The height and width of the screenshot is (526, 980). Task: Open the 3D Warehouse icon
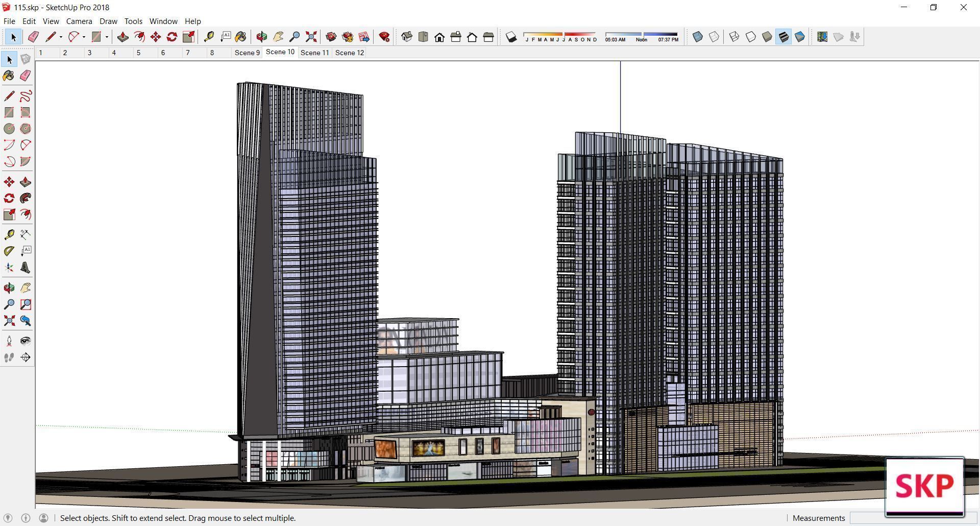tap(331, 37)
